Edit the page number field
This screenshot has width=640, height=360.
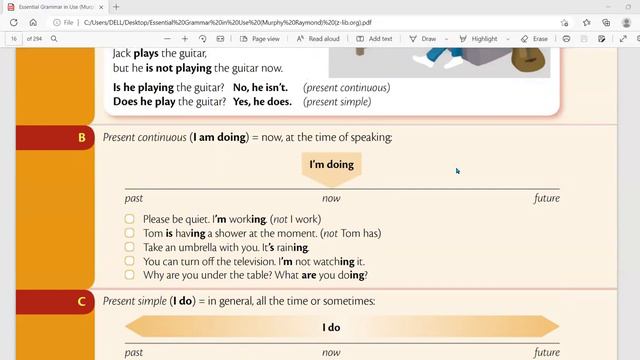[14, 39]
